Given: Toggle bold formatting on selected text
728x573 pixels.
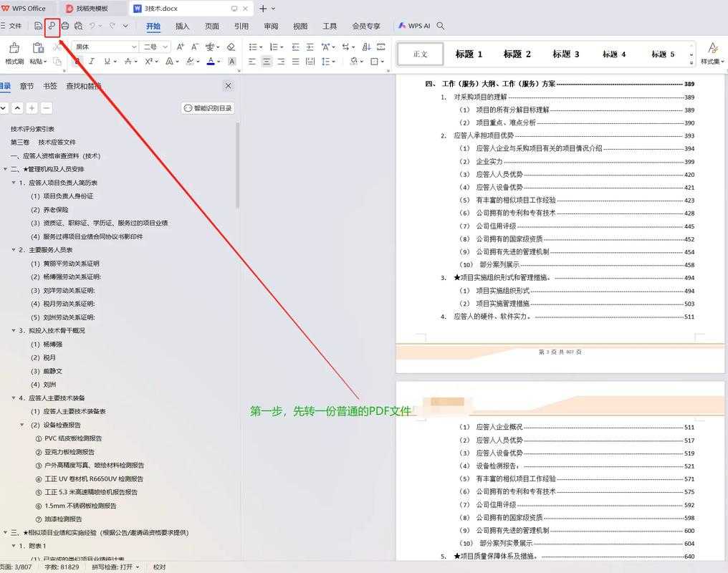Looking at the screenshot, I should (77, 62).
